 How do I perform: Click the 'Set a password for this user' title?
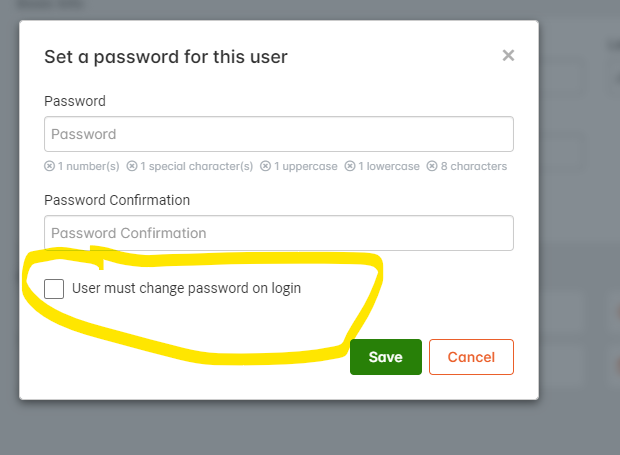(x=166, y=57)
